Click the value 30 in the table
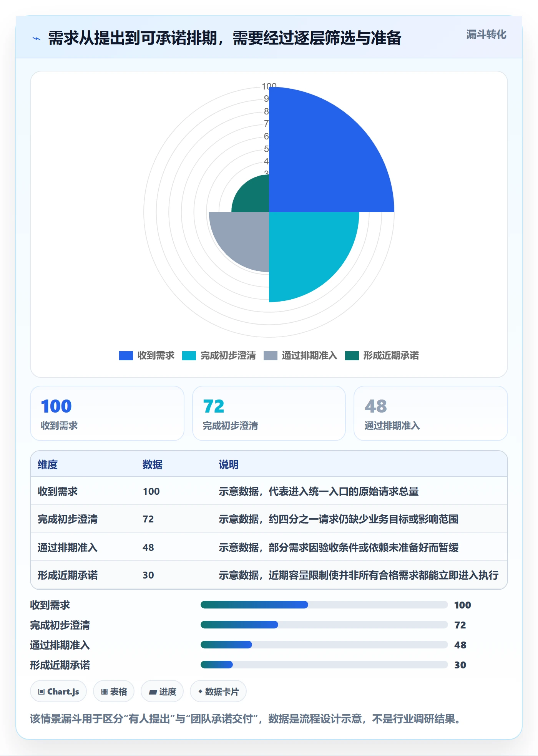 [x=148, y=575]
